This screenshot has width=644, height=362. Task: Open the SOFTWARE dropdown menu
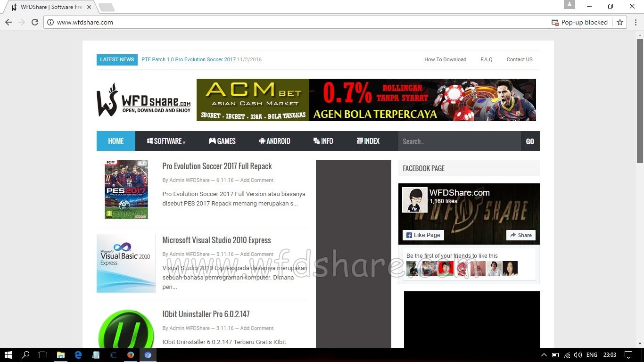166,141
